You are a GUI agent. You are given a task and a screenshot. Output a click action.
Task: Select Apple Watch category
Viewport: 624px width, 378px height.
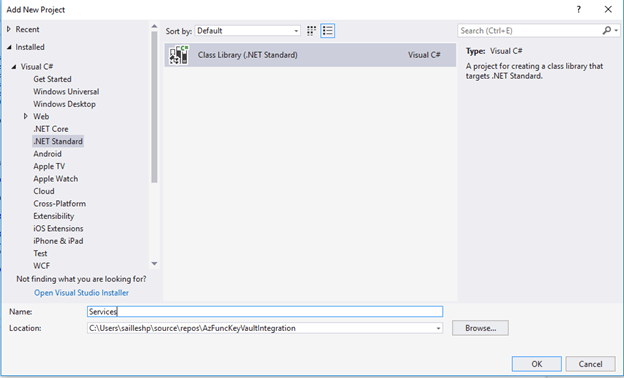pyautogui.click(x=56, y=179)
